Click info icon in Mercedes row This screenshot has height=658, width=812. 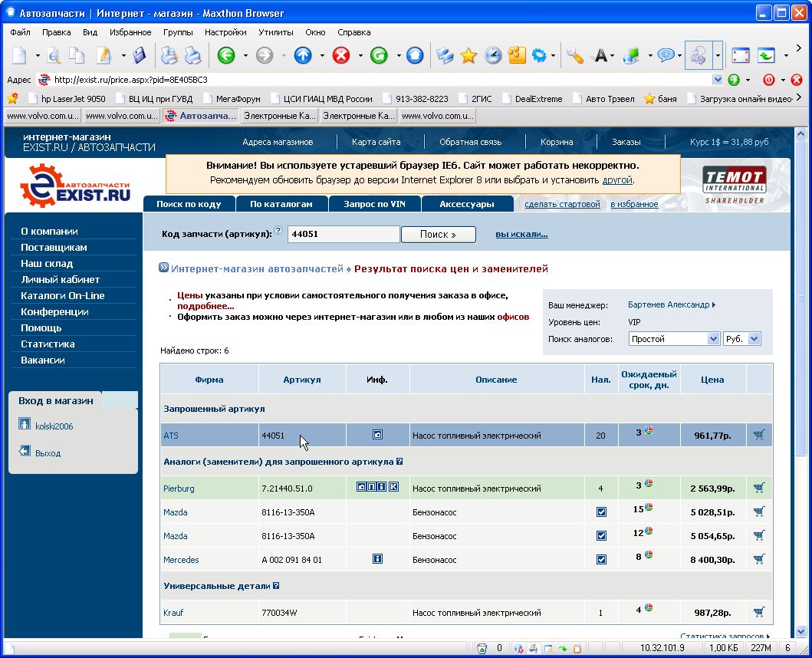pos(377,559)
